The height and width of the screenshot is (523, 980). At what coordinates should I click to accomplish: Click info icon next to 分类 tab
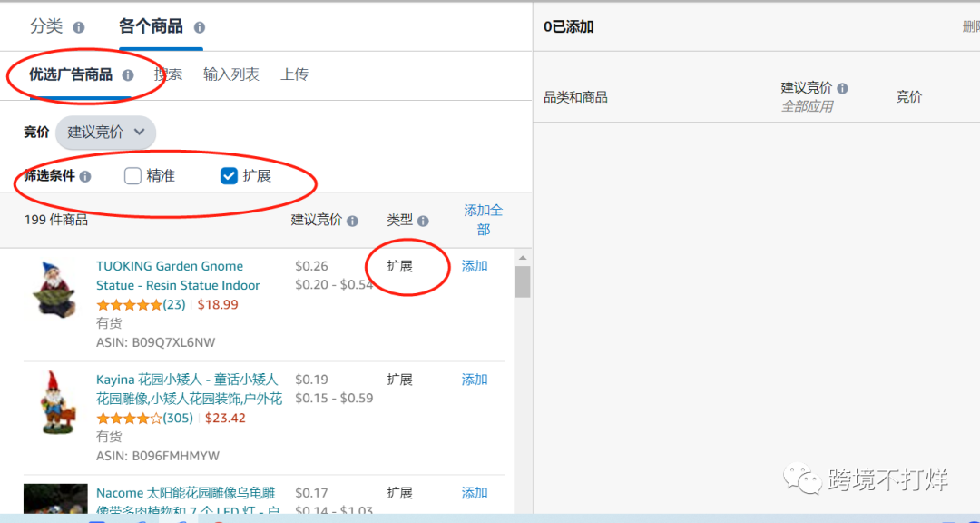coord(79,27)
